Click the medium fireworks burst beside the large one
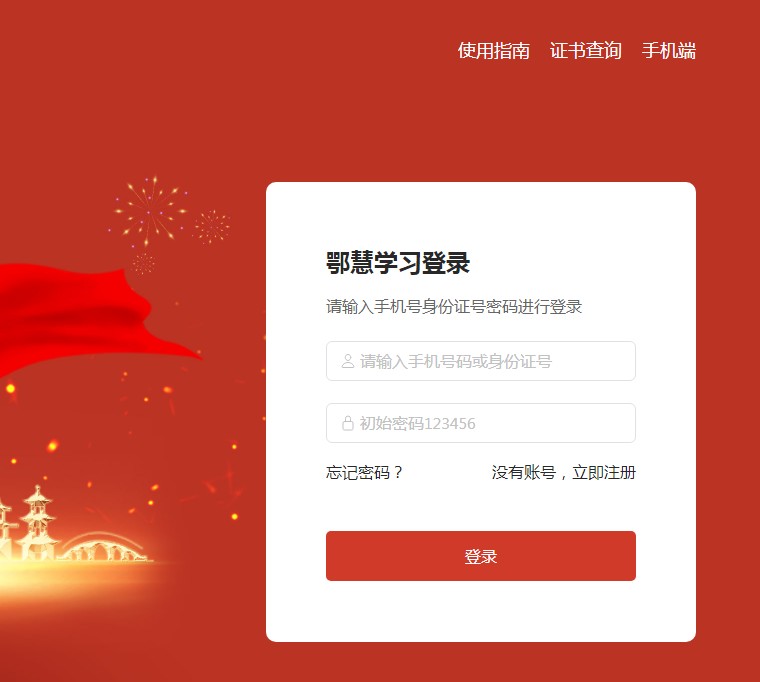 [x=212, y=227]
